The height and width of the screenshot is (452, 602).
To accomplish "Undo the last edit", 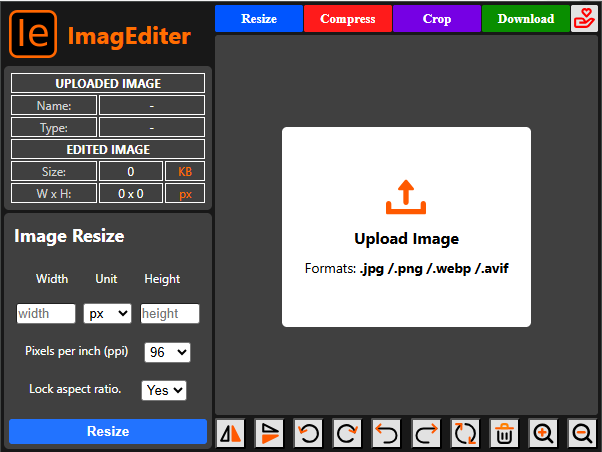I will click(x=386, y=434).
